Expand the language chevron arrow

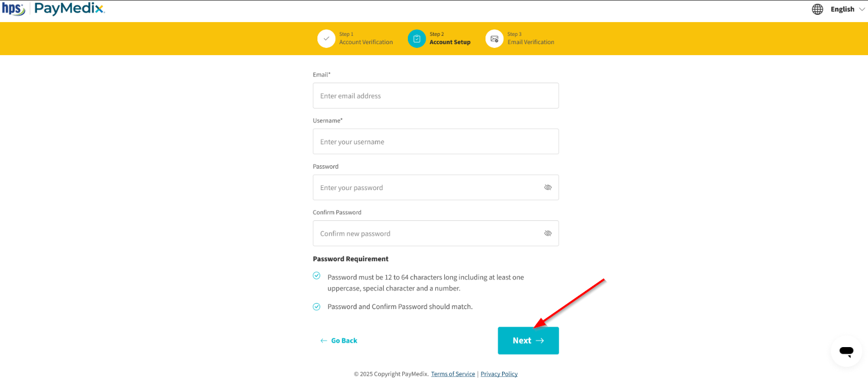pyautogui.click(x=862, y=9)
